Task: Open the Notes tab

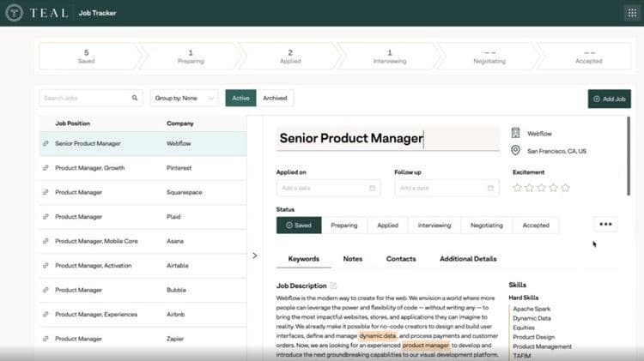Action: (353, 259)
